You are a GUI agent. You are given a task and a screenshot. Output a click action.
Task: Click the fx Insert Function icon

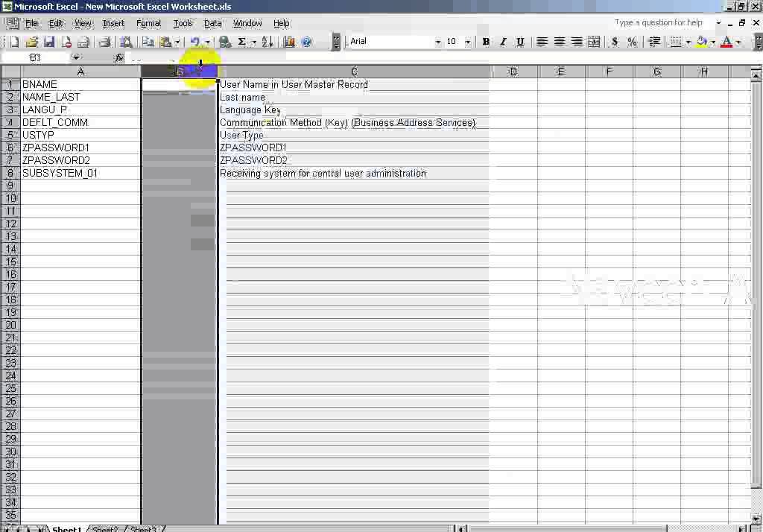[118, 58]
